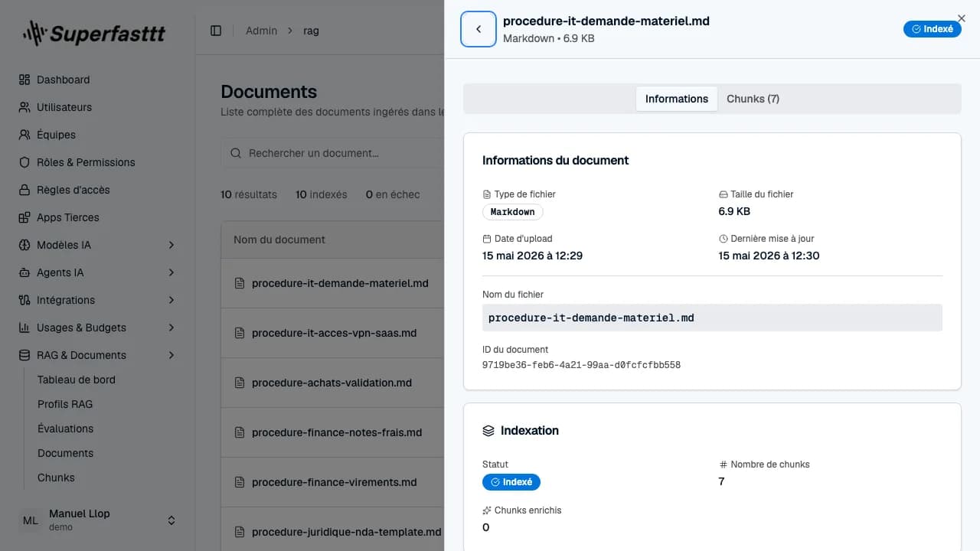Click the Rôles & Permissions shield icon
The width and height of the screenshot is (980, 551).
pos(24,162)
